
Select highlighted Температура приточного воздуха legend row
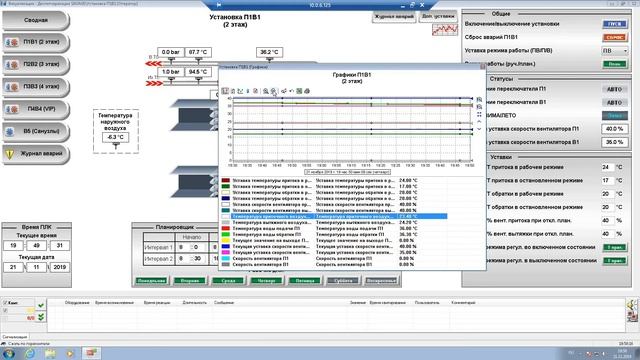[334, 216]
